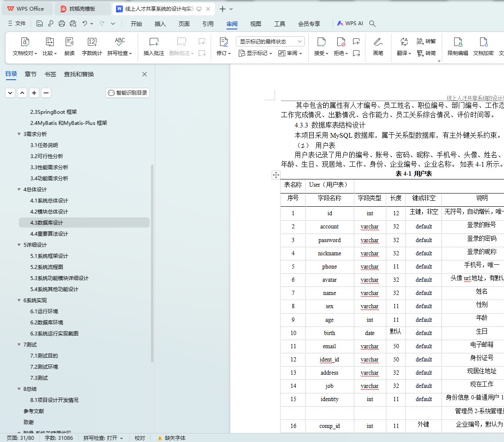Open the 文档校对 proofreading tool
The height and width of the screenshot is (442, 504).
pos(25,46)
